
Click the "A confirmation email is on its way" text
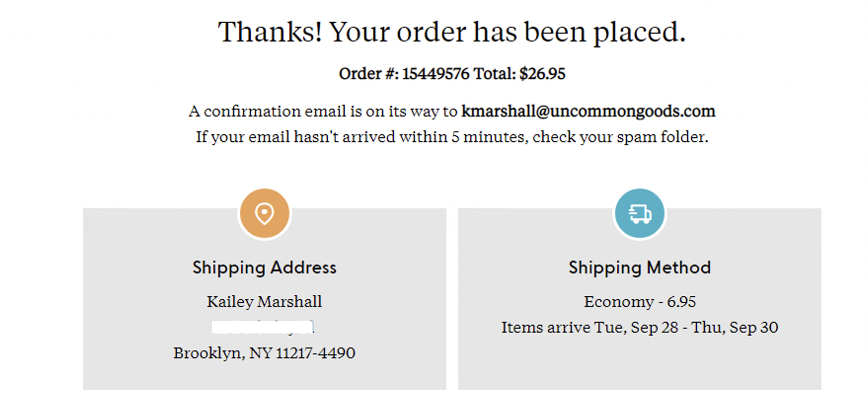[323, 111]
